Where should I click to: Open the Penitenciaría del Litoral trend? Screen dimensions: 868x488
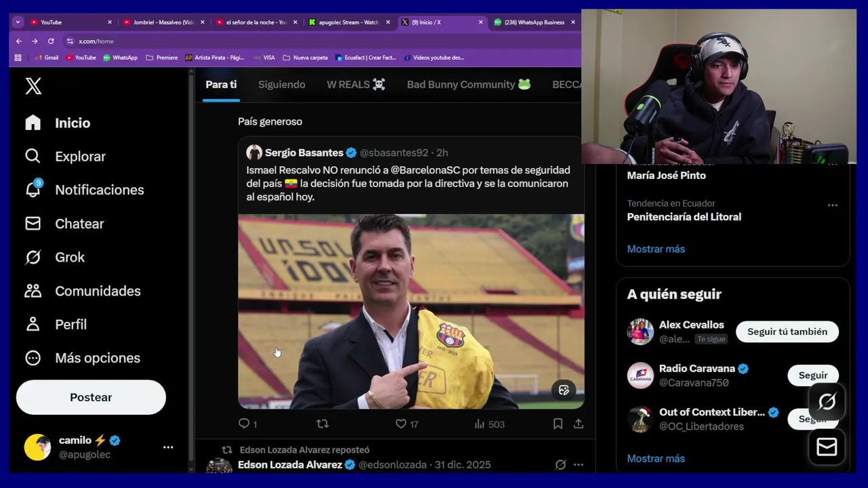(684, 217)
